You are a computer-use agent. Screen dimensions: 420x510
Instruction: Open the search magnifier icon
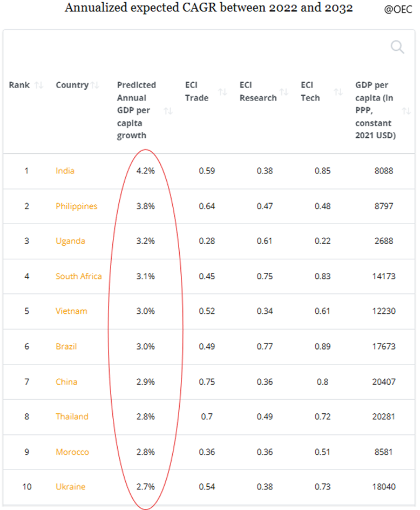(397, 47)
